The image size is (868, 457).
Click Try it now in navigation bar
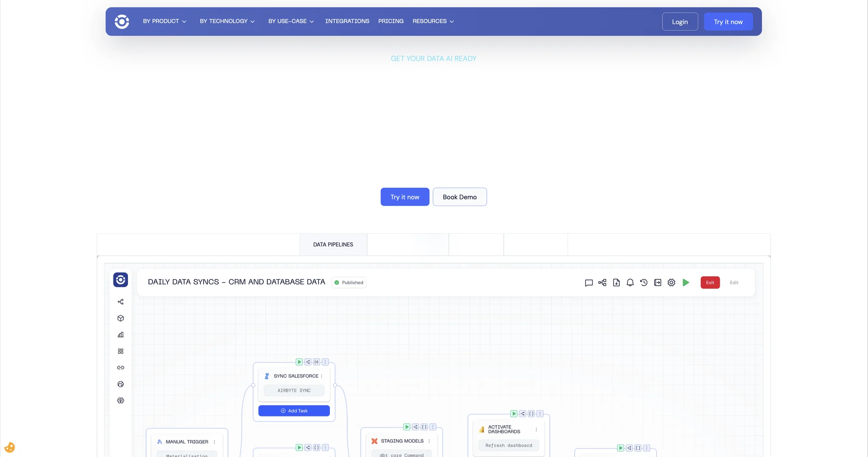pyautogui.click(x=728, y=22)
